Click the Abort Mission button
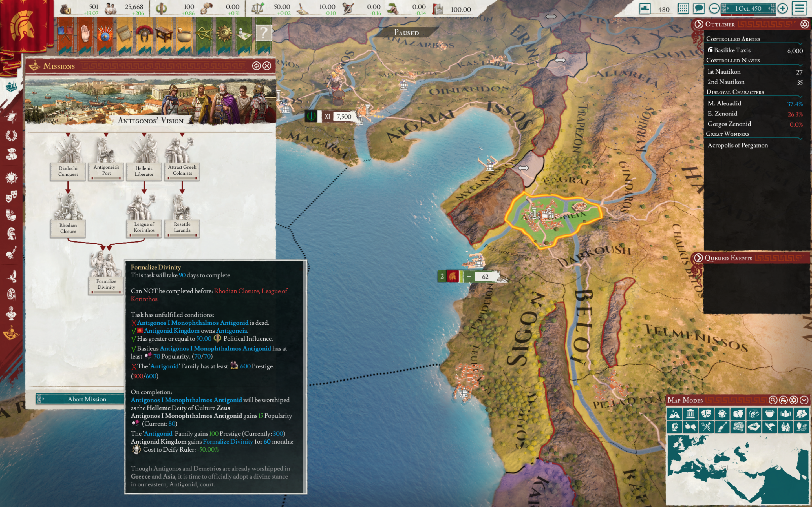Viewport: 812px width, 507px height. 87,399
